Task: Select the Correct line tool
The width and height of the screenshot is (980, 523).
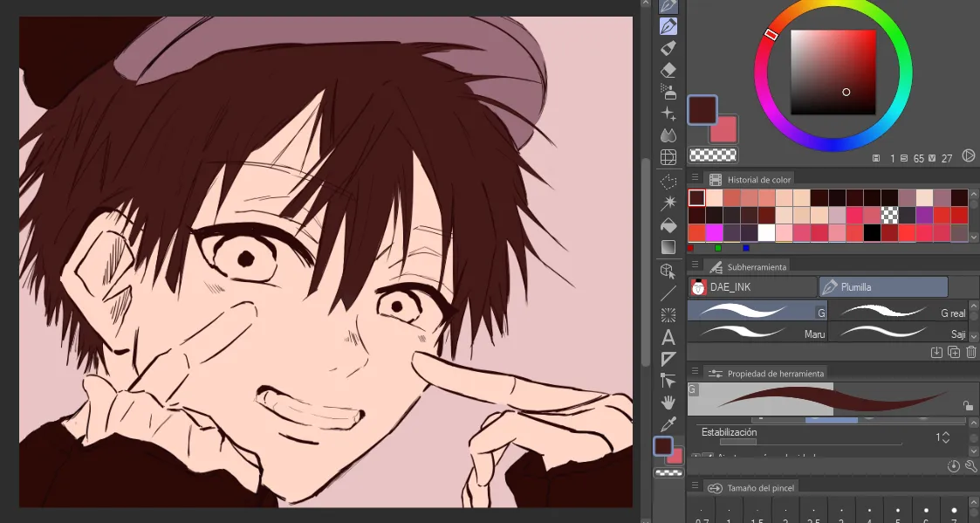Action: pyautogui.click(x=668, y=381)
